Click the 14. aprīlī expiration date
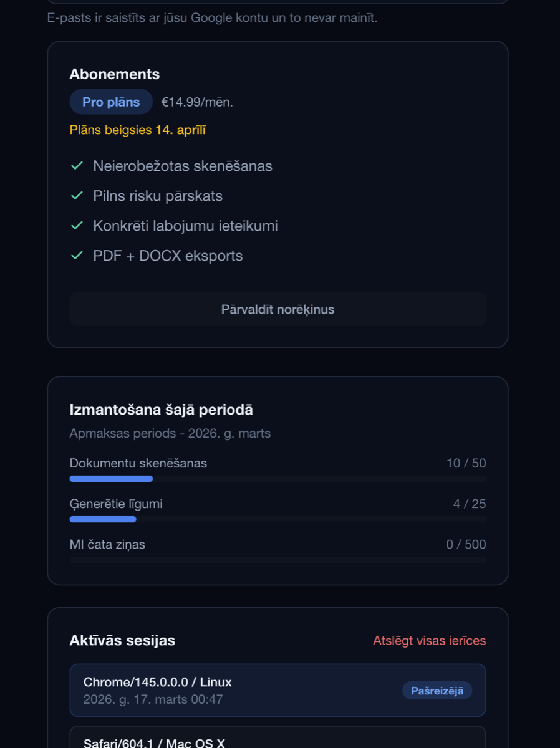This screenshot has width=560, height=748. pos(181,130)
